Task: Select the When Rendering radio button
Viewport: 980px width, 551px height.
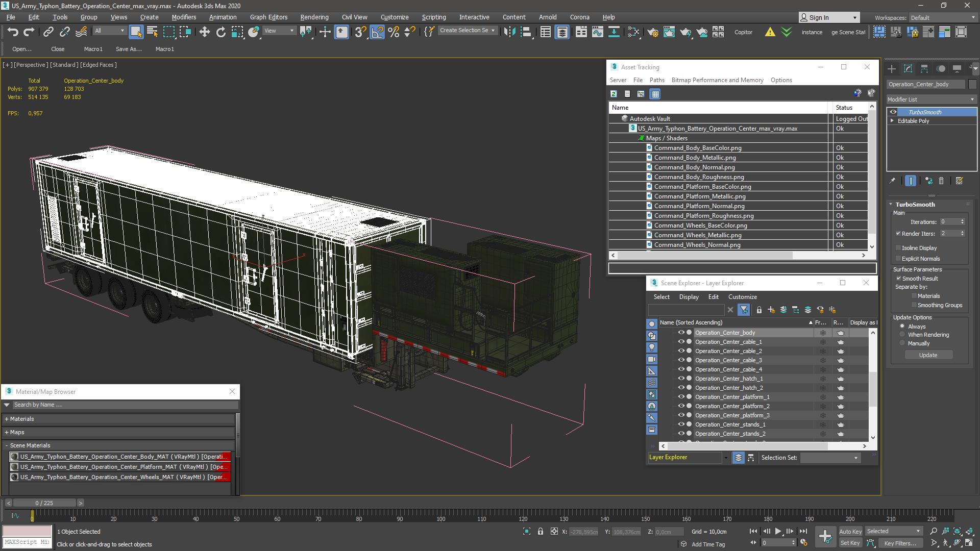Action: click(x=902, y=335)
